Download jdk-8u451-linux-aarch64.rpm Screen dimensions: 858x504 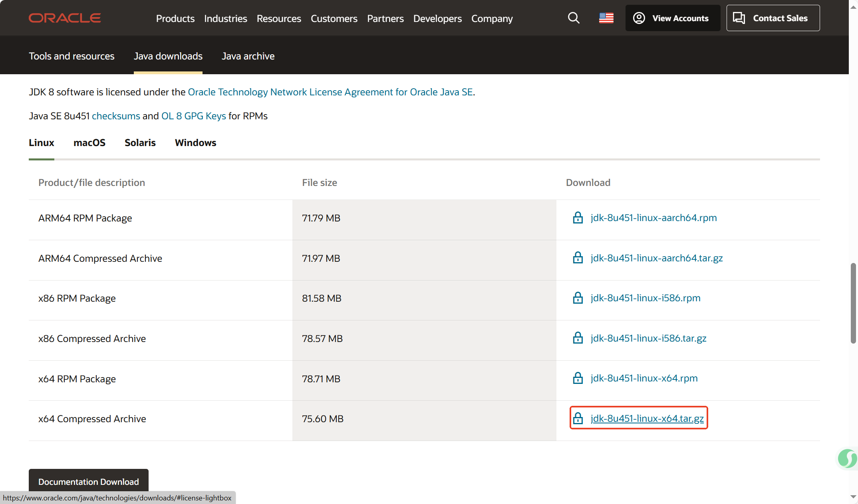pyautogui.click(x=653, y=218)
